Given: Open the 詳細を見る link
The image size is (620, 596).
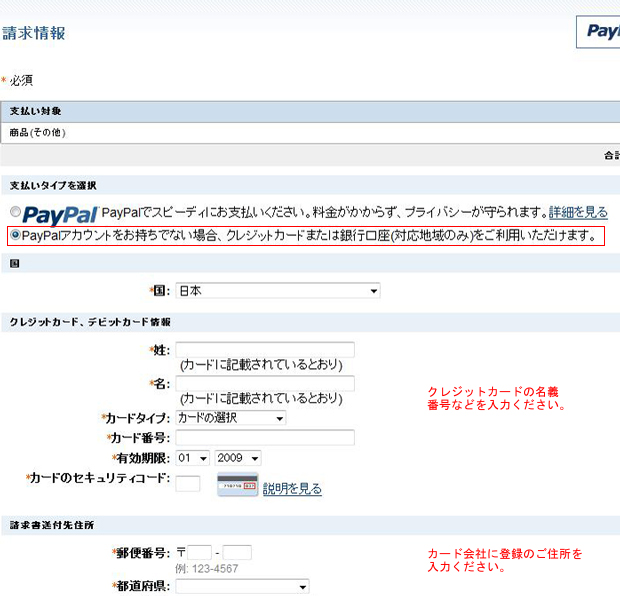Looking at the screenshot, I should click(578, 212).
